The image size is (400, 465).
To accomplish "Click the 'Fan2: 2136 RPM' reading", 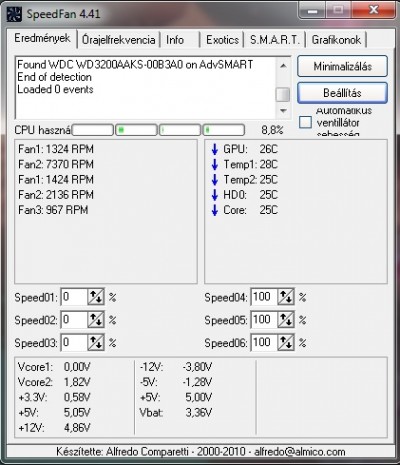I will [x=56, y=195].
